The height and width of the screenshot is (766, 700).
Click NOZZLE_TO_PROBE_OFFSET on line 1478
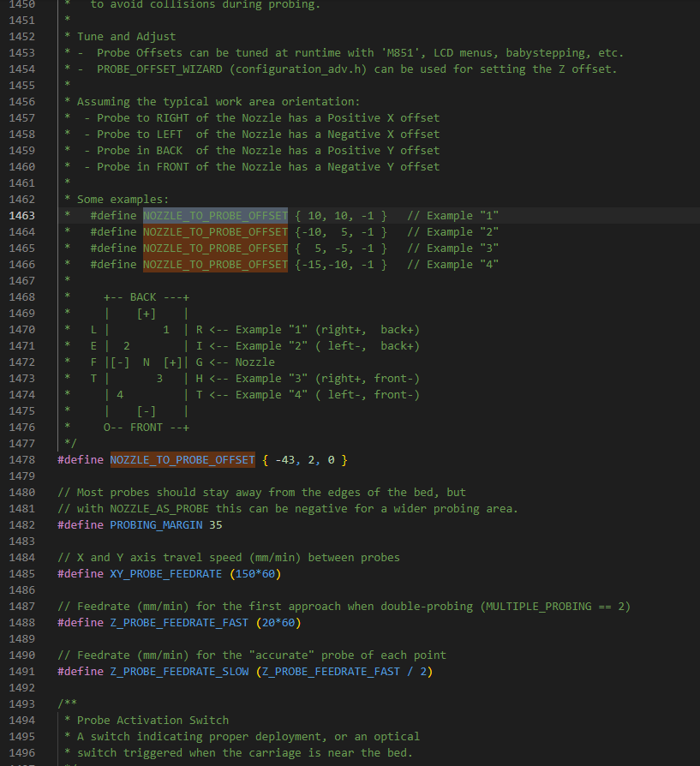182,460
